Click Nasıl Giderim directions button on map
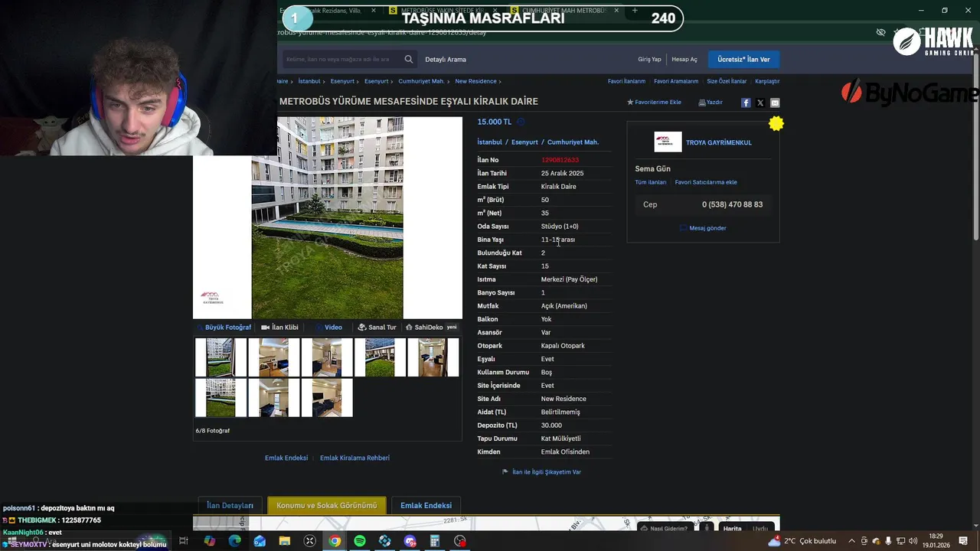This screenshot has width=980, height=551. [x=664, y=528]
